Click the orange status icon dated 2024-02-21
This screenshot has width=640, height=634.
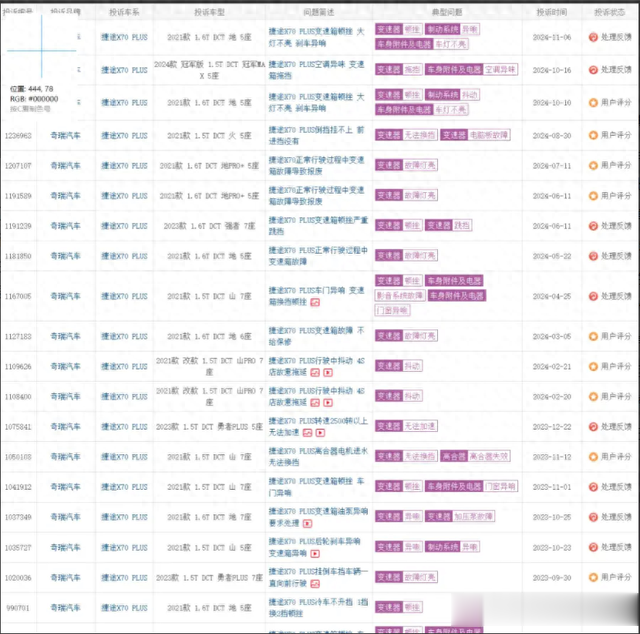593,367
